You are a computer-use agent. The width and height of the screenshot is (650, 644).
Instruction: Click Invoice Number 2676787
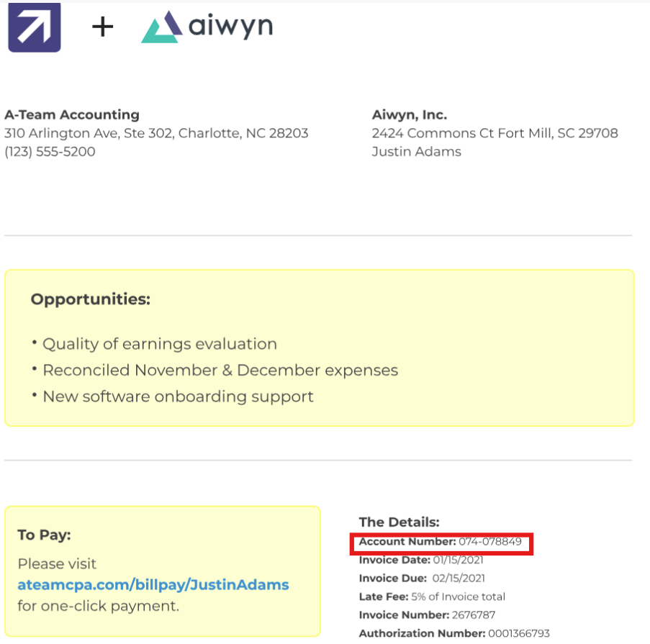pyautogui.click(x=427, y=615)
